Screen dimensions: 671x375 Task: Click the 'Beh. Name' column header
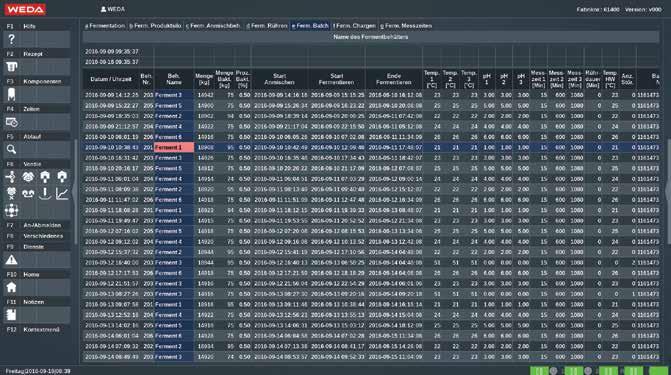point(174,79)
